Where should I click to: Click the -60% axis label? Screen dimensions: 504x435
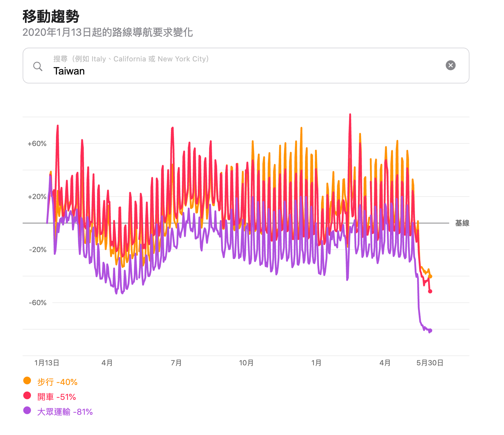coord(38,303)
